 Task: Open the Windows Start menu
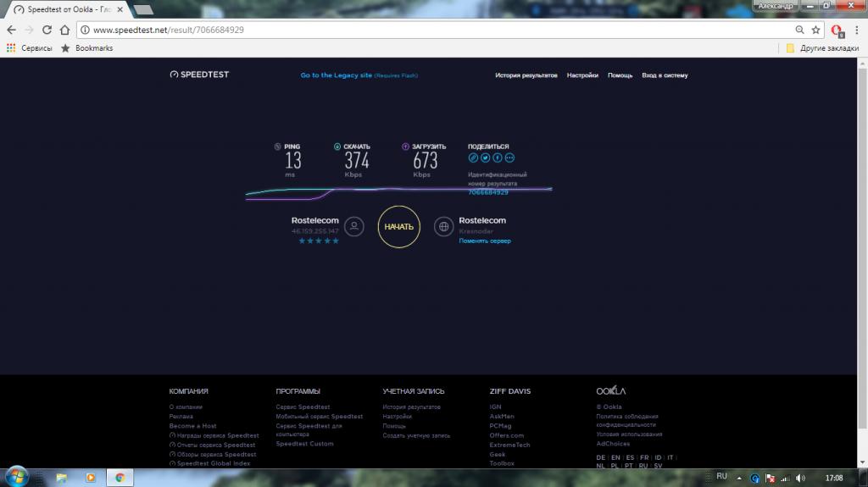(x=17, y=477)
